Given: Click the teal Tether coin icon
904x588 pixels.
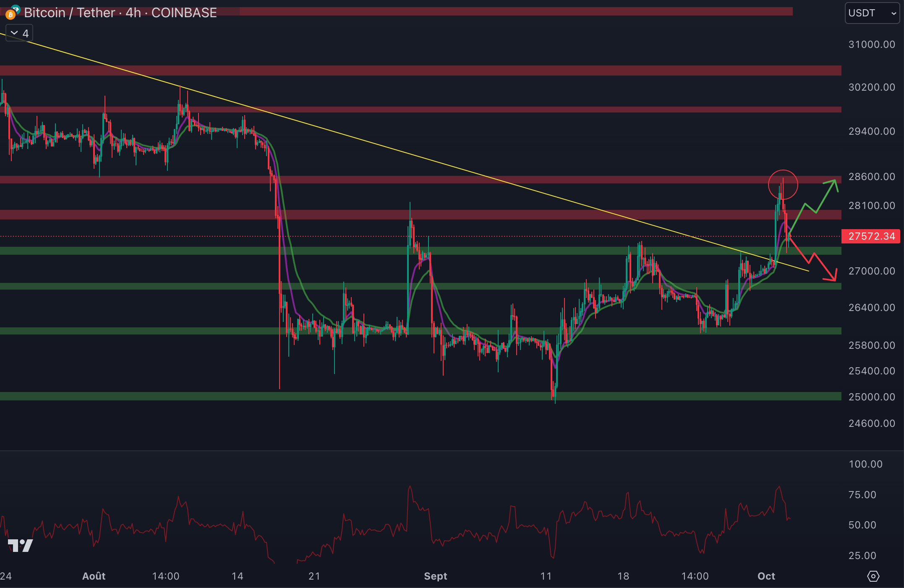Looking at the screenshot, I should [16, 8].
